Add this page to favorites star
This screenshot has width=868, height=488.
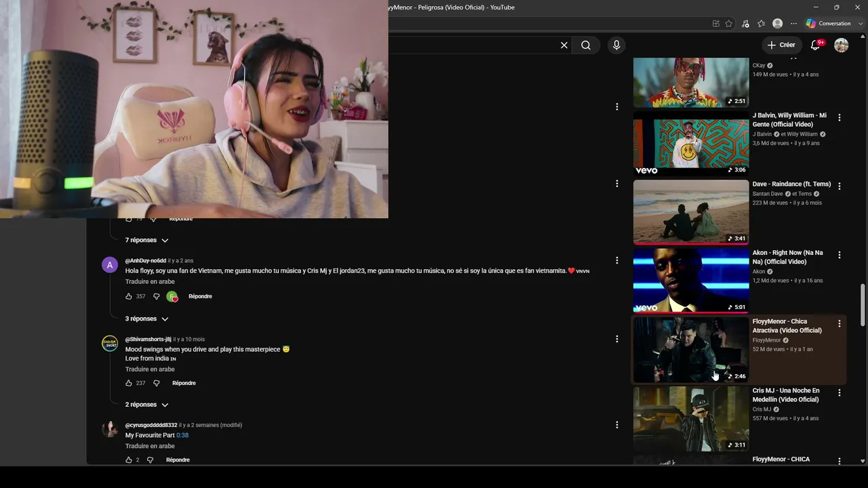(x=729, y=24)
